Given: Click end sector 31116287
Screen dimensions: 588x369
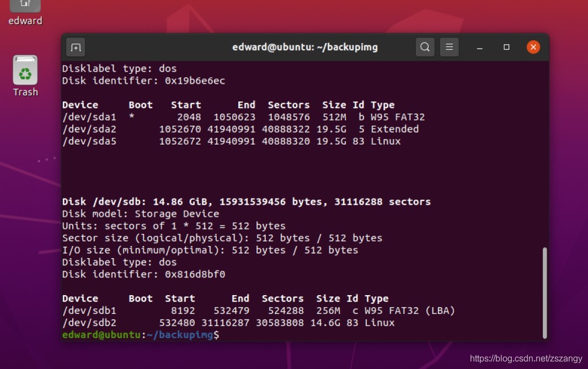Looking at the screenshot, I should coord(226,323).
